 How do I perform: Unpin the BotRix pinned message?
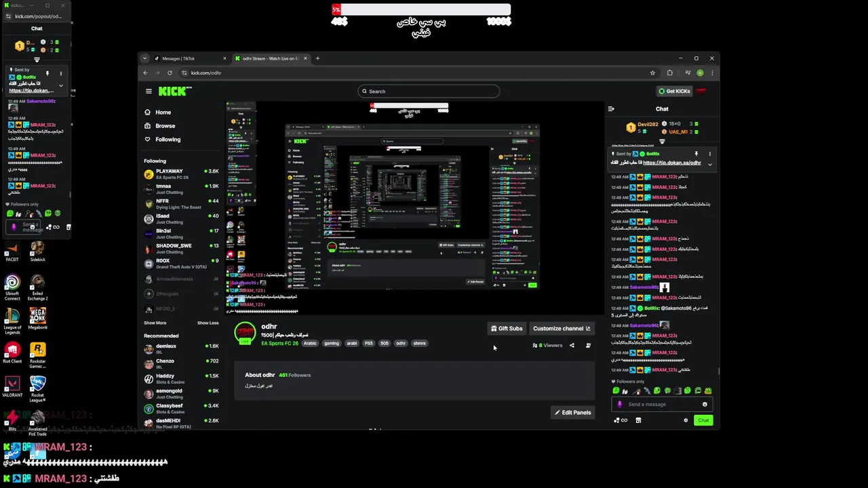(696, 154)
